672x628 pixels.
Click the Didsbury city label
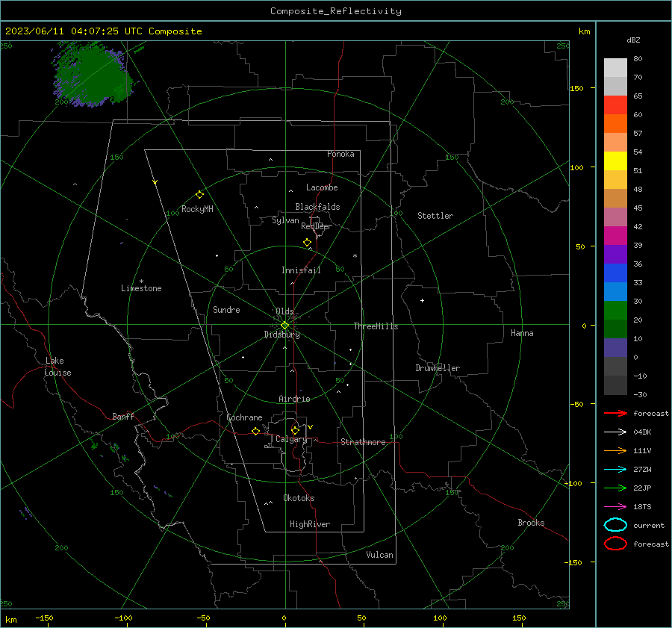[282, 335]
